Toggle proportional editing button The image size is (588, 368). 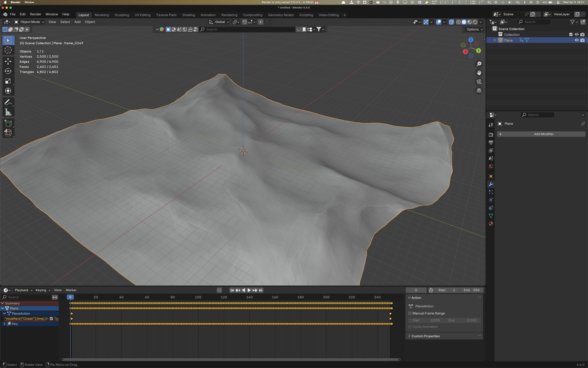(260, 22)
